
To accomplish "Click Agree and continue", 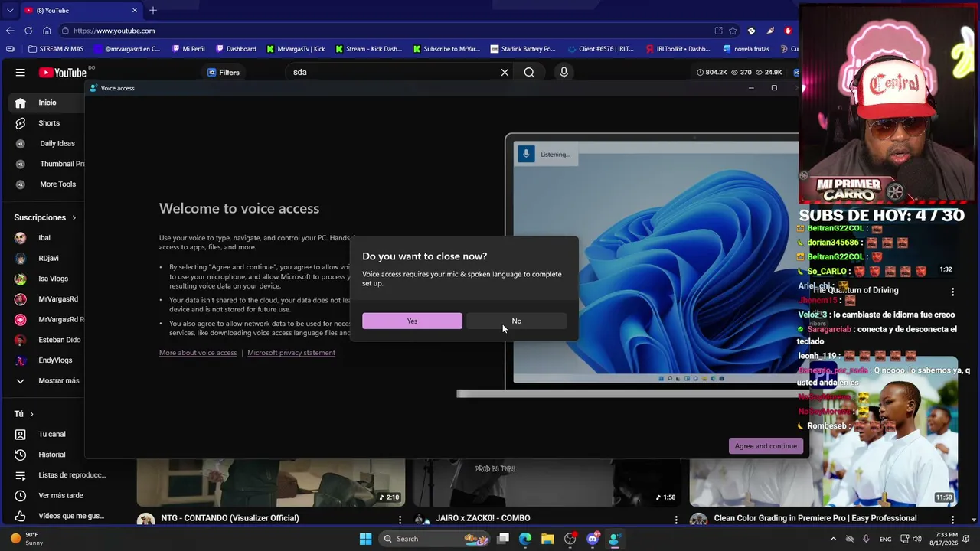I will click(x=766, y=446).
